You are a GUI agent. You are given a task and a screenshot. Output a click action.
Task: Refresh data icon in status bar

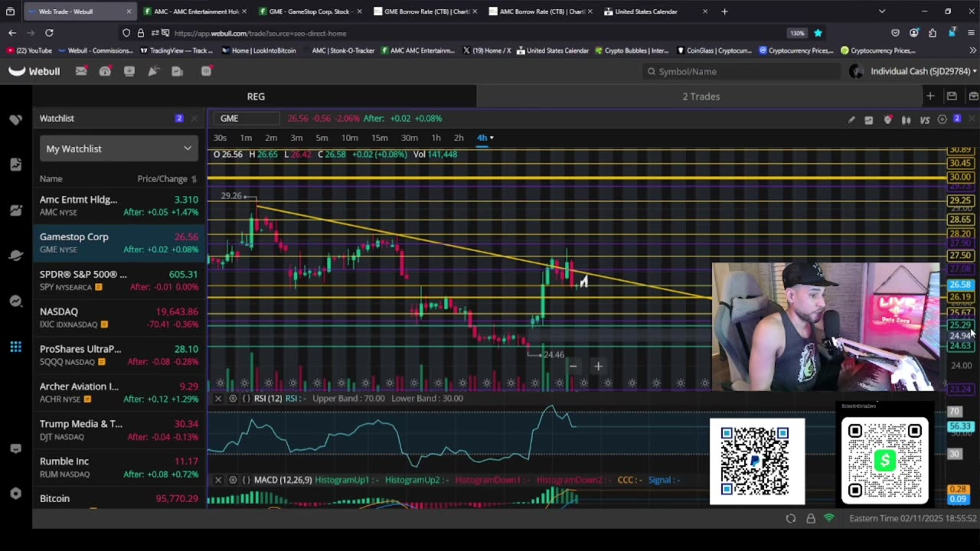791,518
